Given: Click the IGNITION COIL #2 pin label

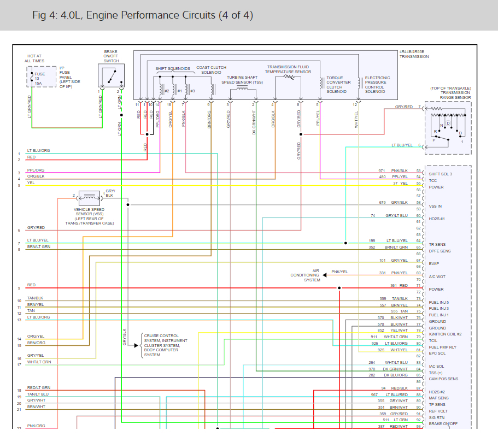Looking at the screenshot, I should [x=445, y=334].
